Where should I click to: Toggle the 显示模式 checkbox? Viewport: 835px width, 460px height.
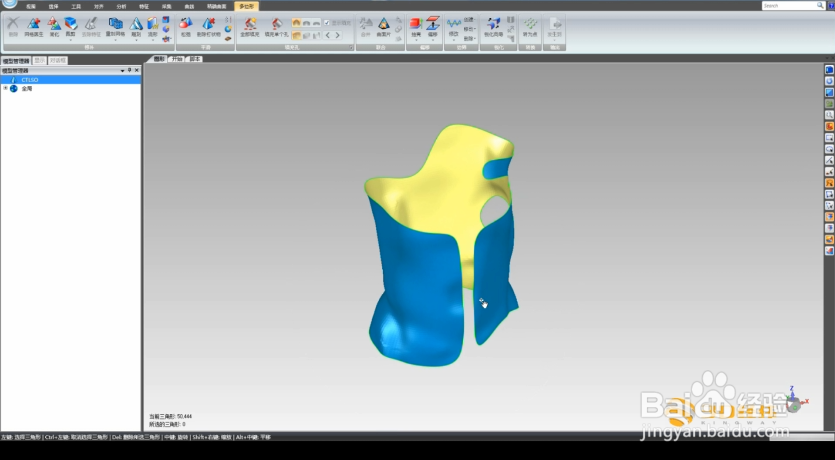point(326,23)
